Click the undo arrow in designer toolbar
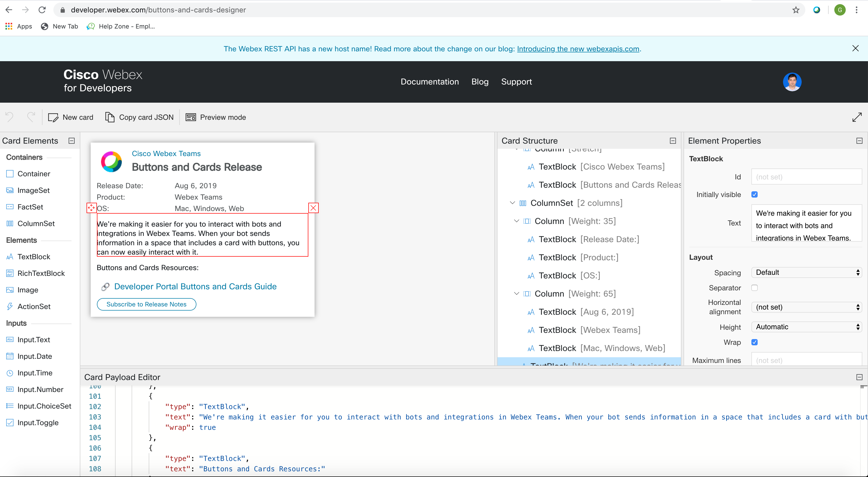 tap(9, 117)
